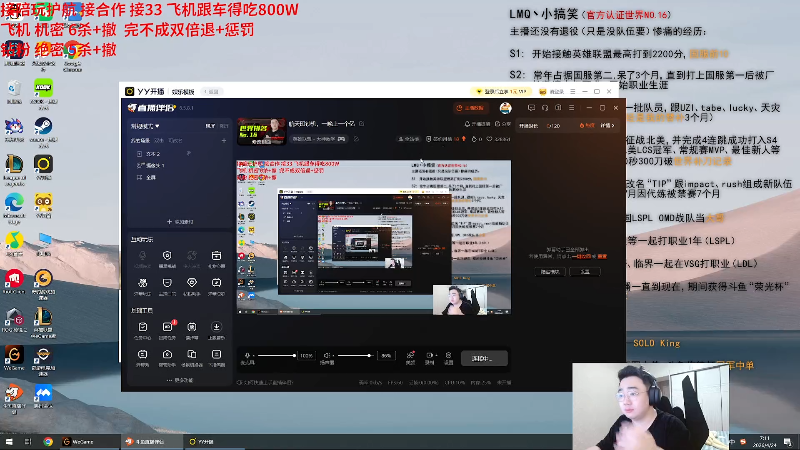Click the add source plus button
The width and height of the screenshot is (800, 450).
click(180, 222)
